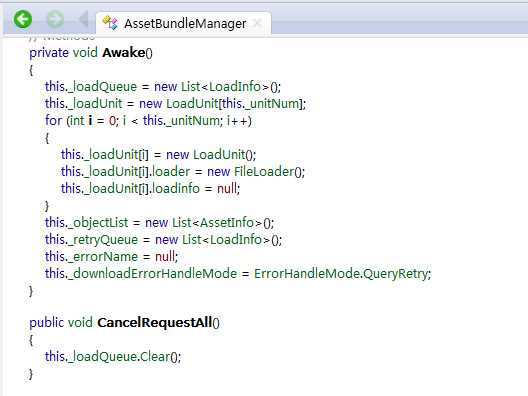Click _loadUnit in the array creation line

pos(95,104)
